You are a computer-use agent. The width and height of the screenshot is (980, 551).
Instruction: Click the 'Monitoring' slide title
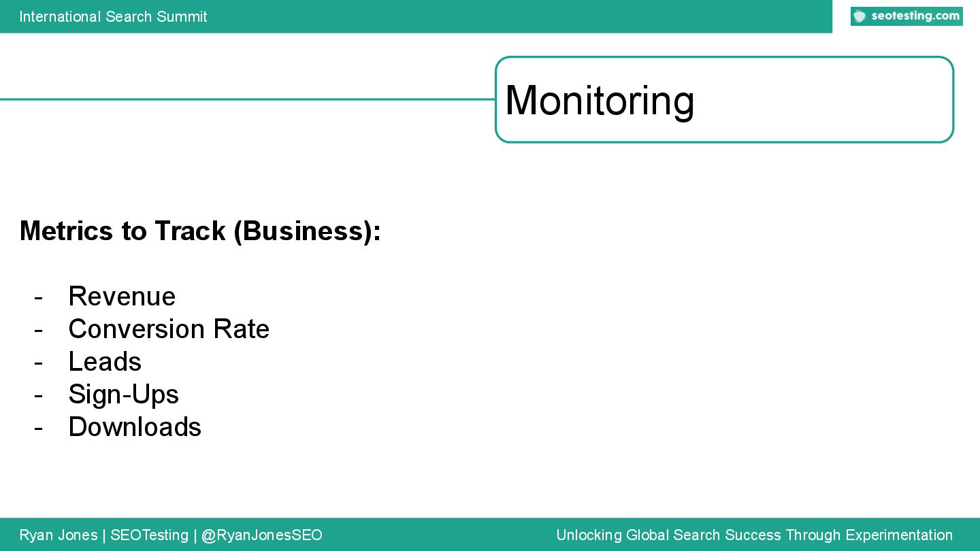(x=600, y=100)
